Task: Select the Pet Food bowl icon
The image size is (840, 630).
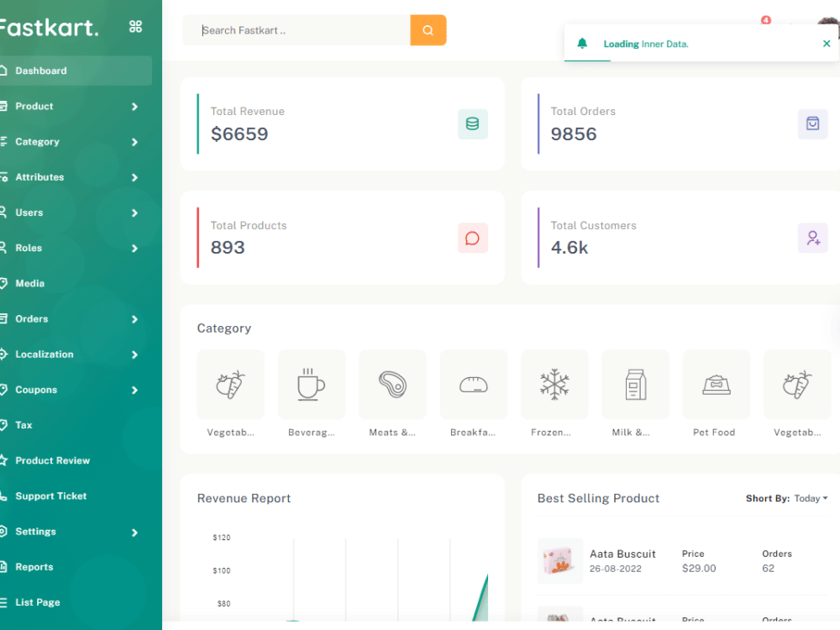Action: tap(717, 384)
